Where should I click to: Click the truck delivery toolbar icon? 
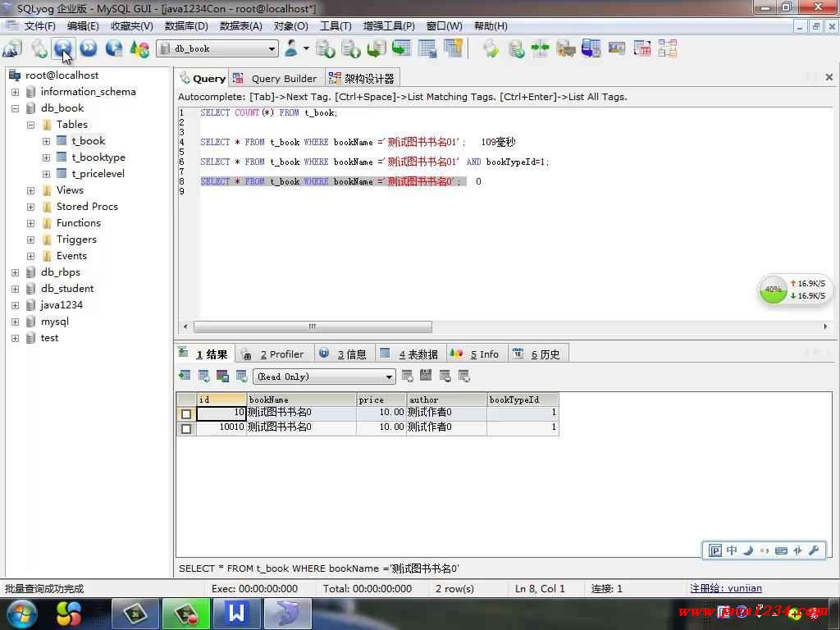pyautogui.click(x=566, y=48)
